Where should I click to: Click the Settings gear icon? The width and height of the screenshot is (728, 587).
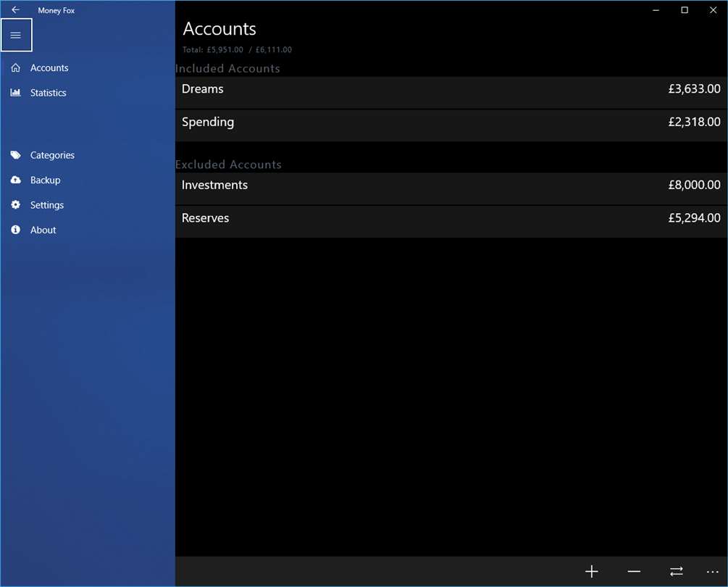15,204
